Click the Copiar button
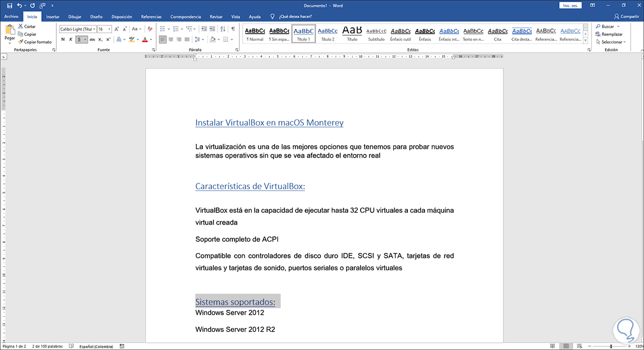The width and height of the screenshot is (644, 350). 27,34
